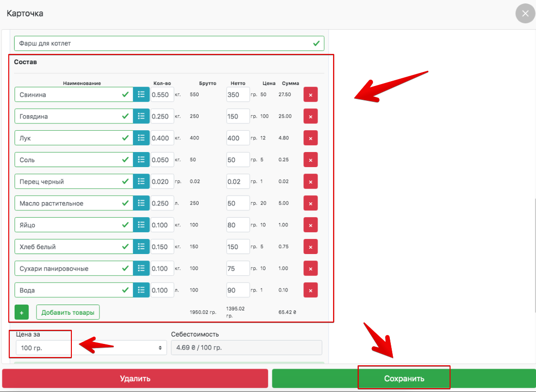Click the list icon next to Лук
536x392 pixels.
[141, 138]
